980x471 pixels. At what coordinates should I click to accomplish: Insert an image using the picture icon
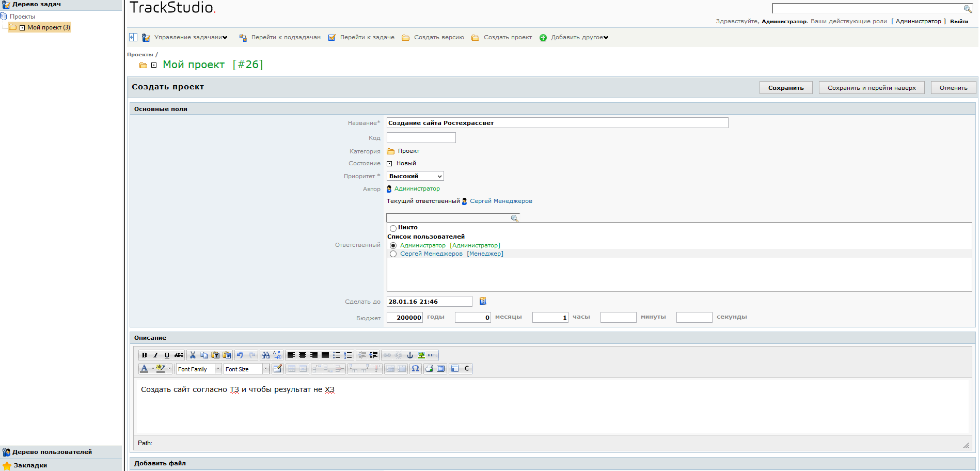(421, 355)
